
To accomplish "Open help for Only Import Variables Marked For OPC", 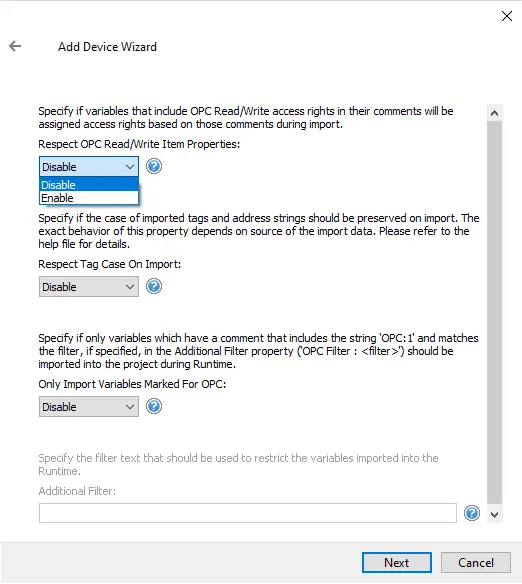I will point(154,406).
